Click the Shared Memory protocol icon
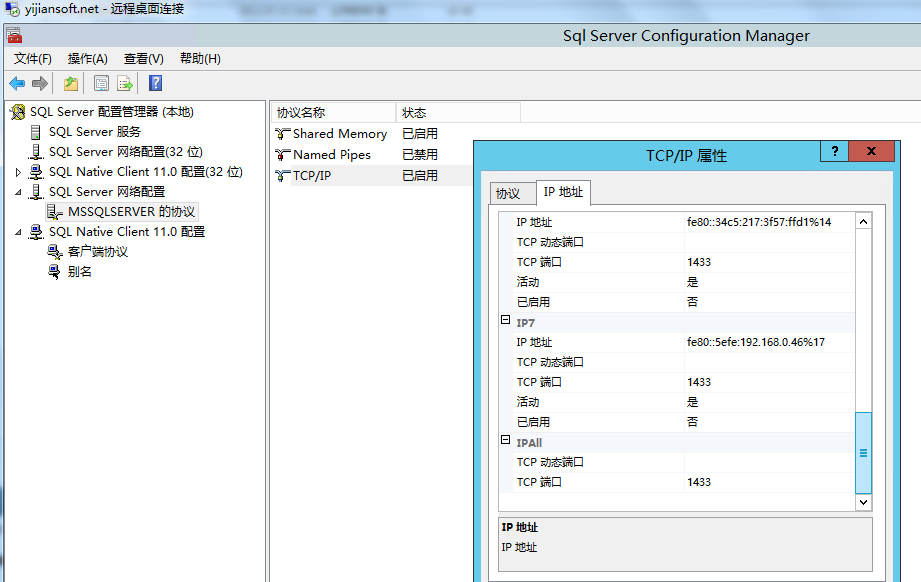 [x=283, y=134]
